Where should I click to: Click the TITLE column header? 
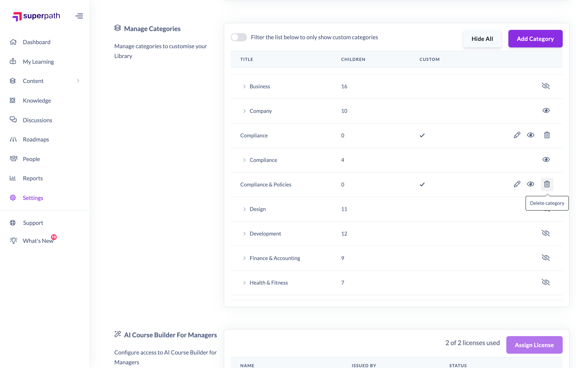[x=247, y=59]
